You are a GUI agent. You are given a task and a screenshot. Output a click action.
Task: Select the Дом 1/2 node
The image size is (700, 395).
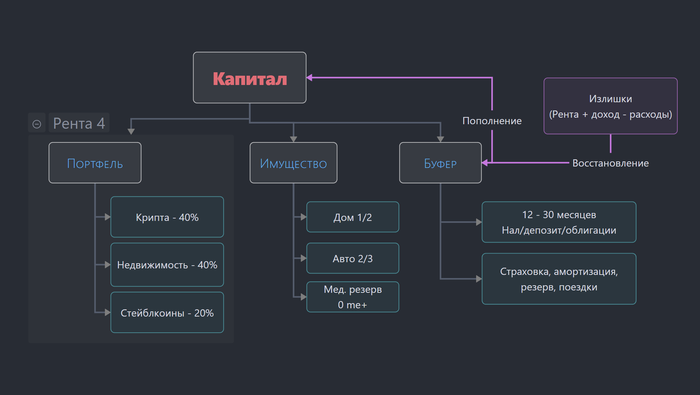(x=353, y=217)
